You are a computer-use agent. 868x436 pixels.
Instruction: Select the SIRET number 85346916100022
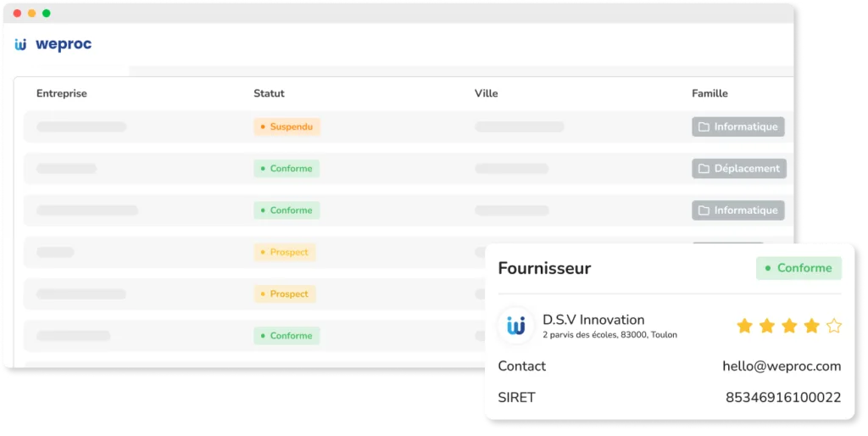click(x=782, y=397)
